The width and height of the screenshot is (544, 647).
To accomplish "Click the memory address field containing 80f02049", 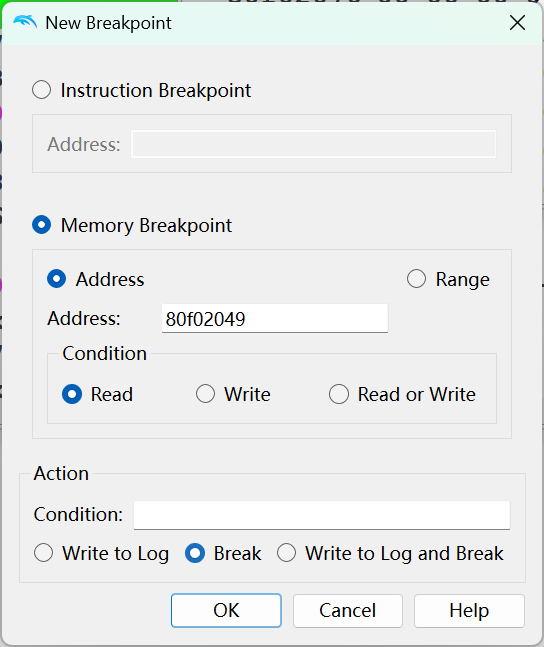I will point(275,319).
